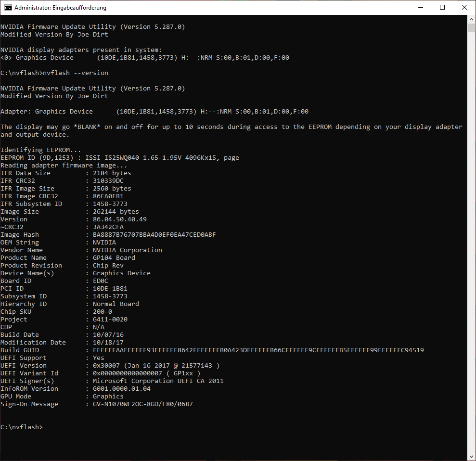Click the IFR Image CRC32 value 86FA0EB1
Screen dimensions: 476x461
tap(108, 196)
